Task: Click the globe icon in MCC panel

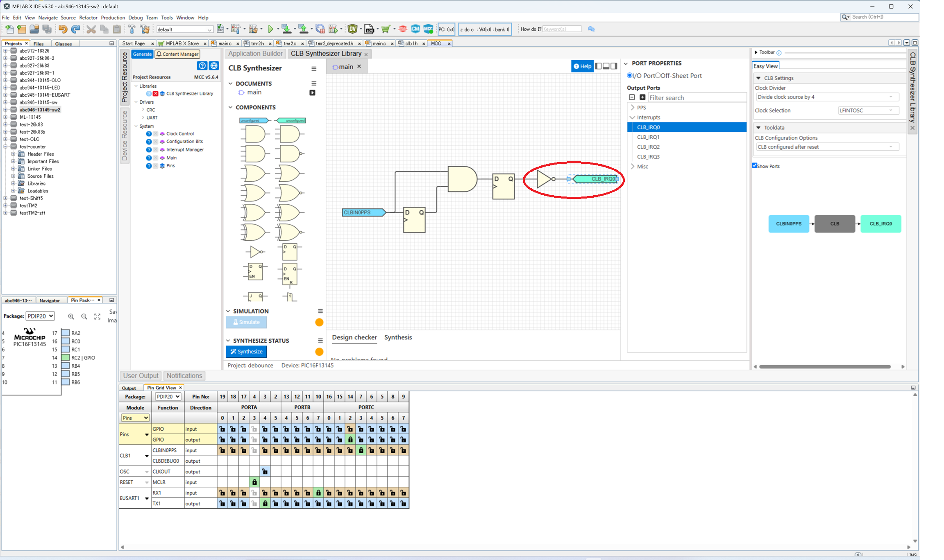Action: tap(214, 66)
